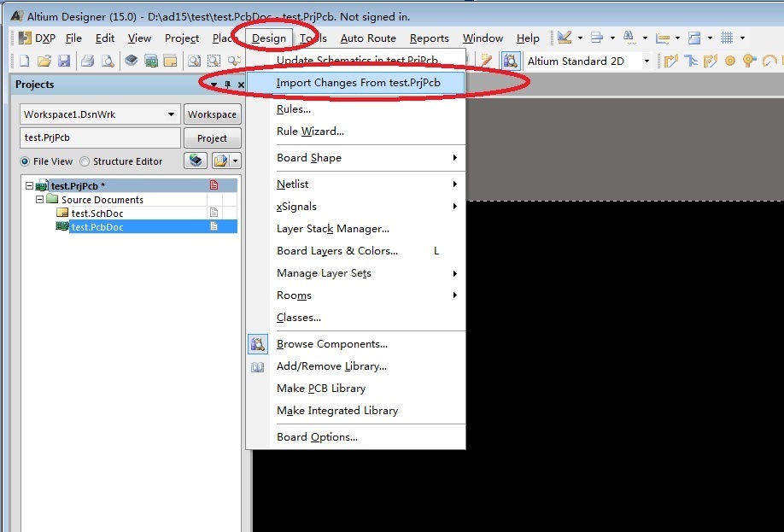784x532 pixels.
Task: Select the File View radio button
Action: point(25,161)
